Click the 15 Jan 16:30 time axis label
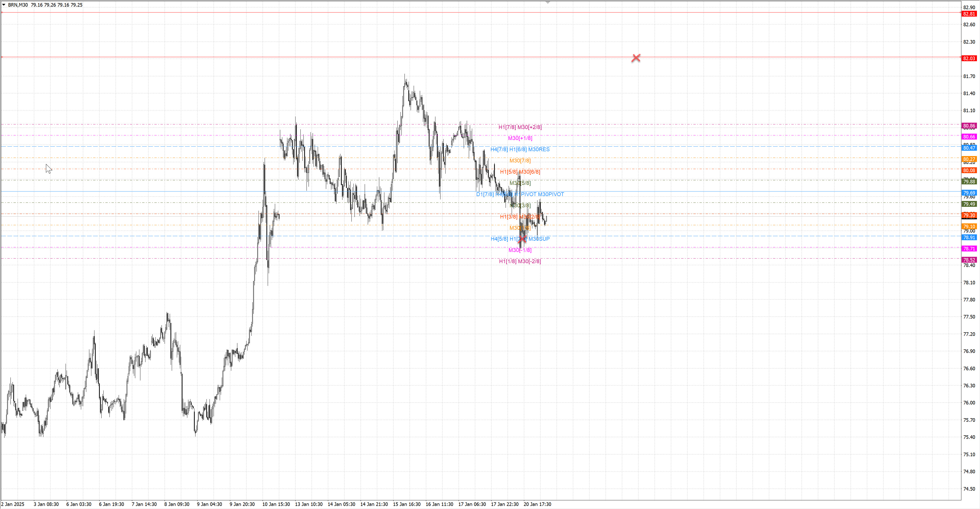The image size is (980, 509). click(x=406, y=504)
